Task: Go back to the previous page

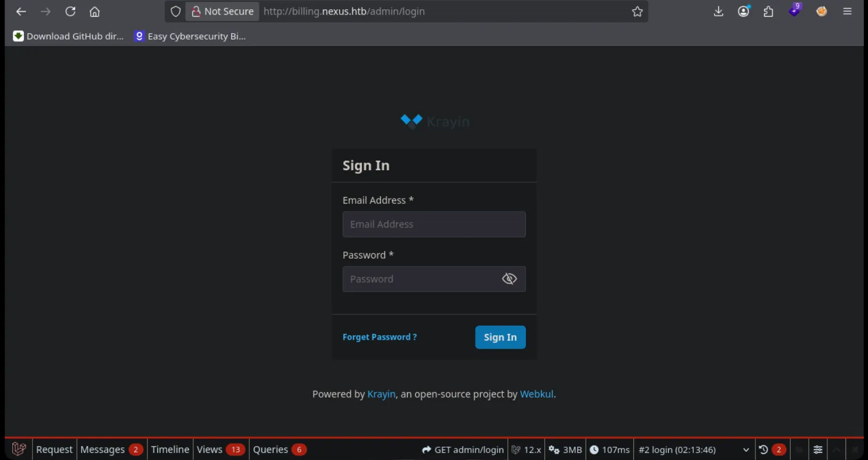Action: (21, 12)
